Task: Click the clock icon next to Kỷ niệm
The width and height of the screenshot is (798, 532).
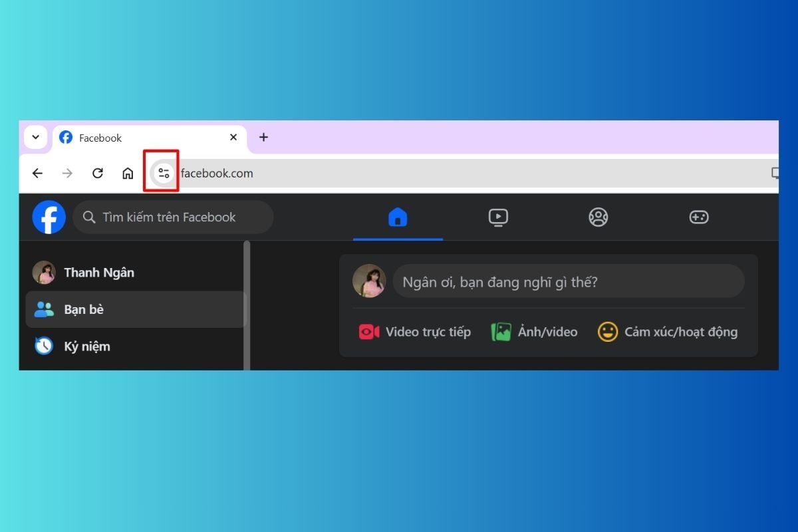Action: coord(44,346)
